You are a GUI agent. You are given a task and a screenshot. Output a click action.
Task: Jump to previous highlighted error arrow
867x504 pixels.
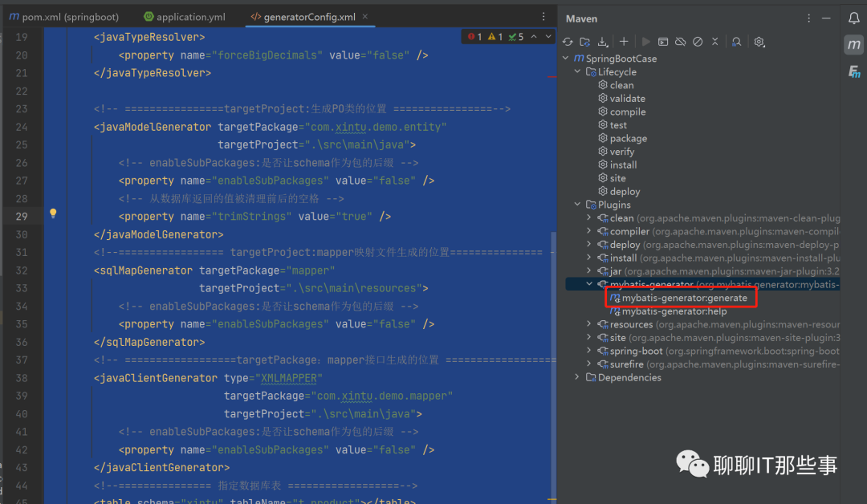534,37
